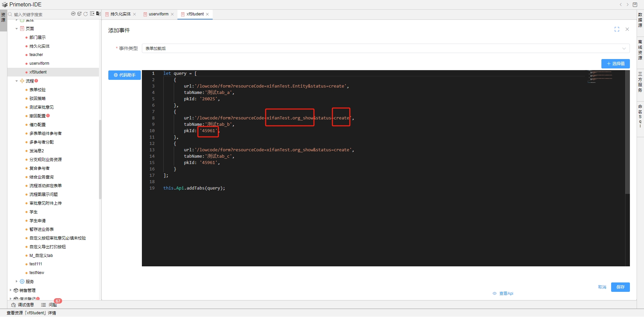Open the AI keyword search icon

(x=73, y=14)
